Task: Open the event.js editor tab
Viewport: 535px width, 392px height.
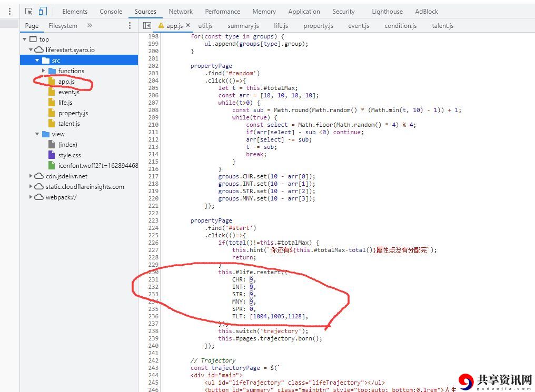Action: click(359, 26)
